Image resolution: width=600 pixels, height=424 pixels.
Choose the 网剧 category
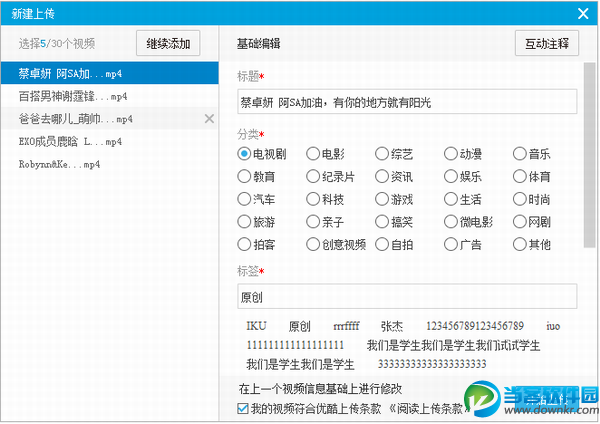532,222
